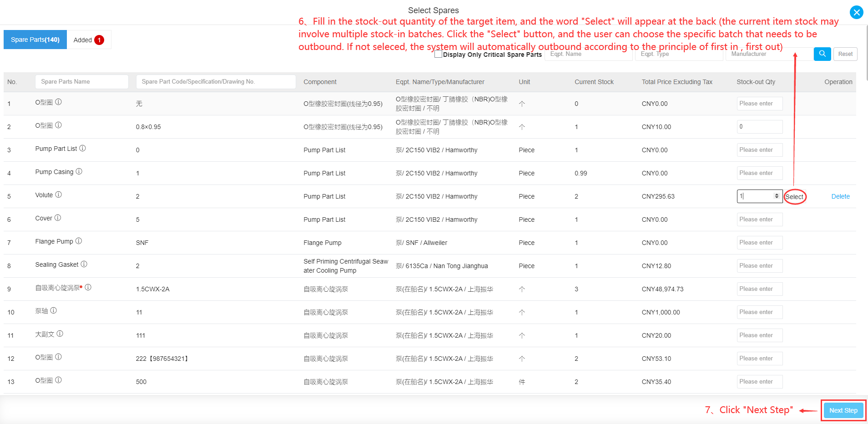Click the info icon for O型圈 in row 13
This screenshot has height=424, width=868.
tap(58, 380)
